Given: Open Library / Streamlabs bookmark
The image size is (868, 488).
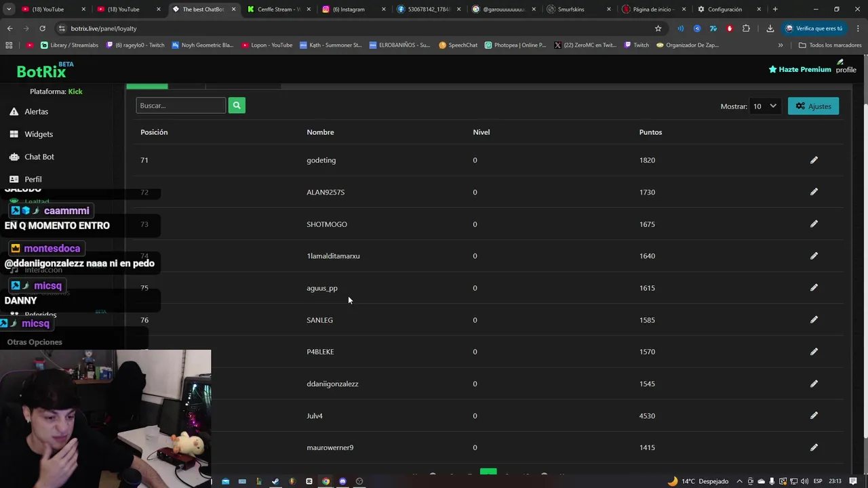Looking at the screenshot, I should click(69, 45).
